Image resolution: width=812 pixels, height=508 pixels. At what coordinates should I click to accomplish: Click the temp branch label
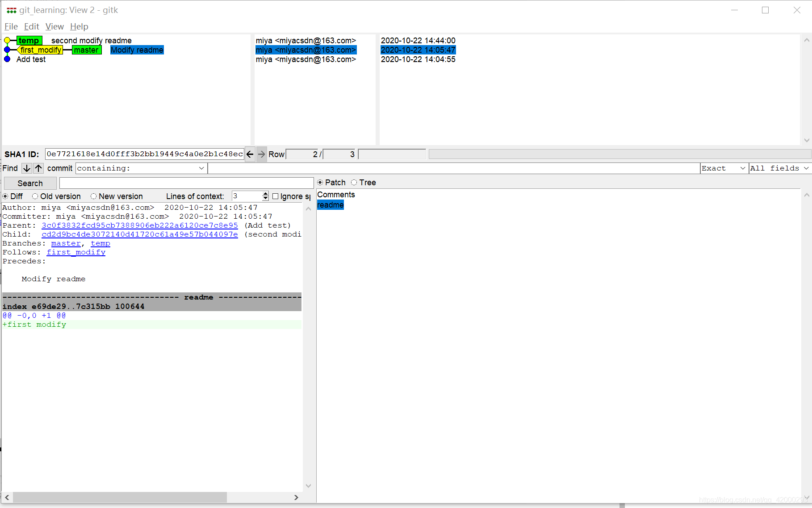29,41
